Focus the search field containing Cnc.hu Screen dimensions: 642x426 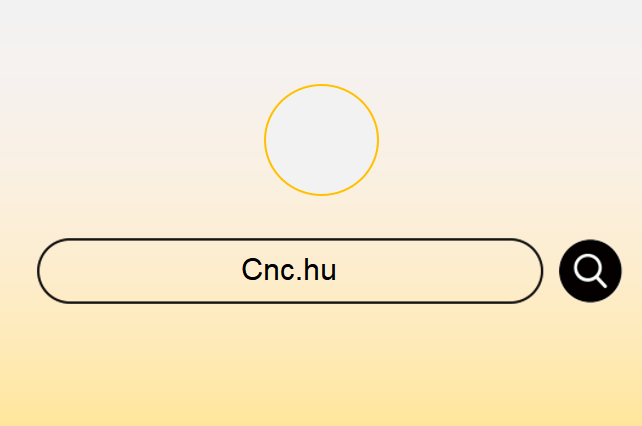coord(290,271)
